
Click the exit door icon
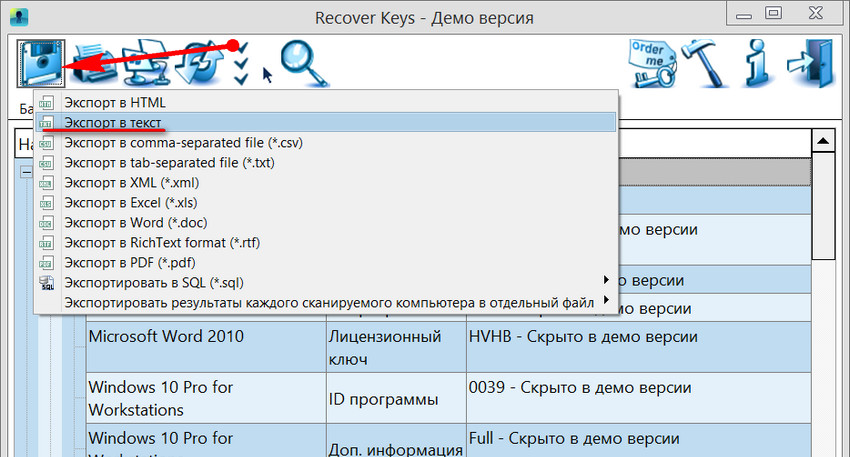tap(808, 64)
